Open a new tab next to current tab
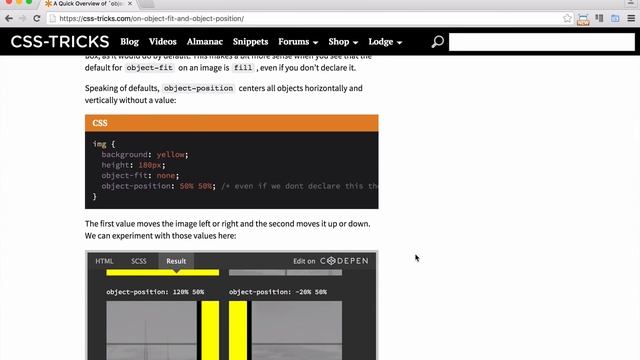 (147, 4)
